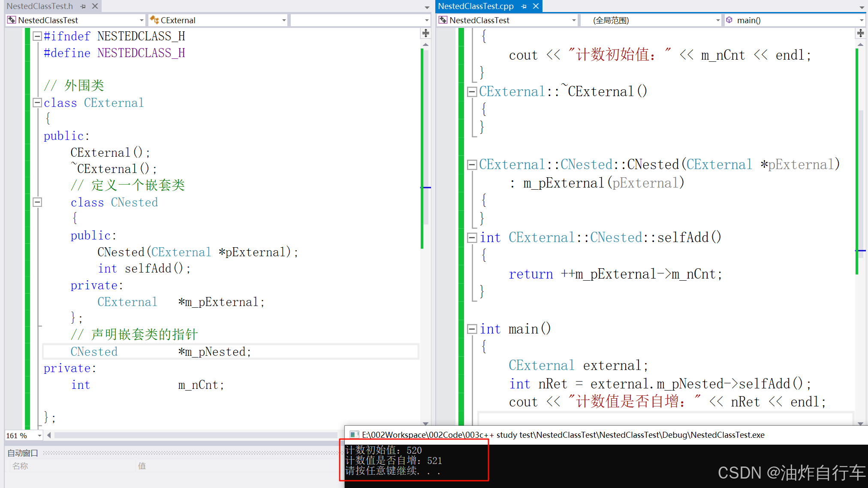Close the NestedClassTest.h tab

click(95, 6)
